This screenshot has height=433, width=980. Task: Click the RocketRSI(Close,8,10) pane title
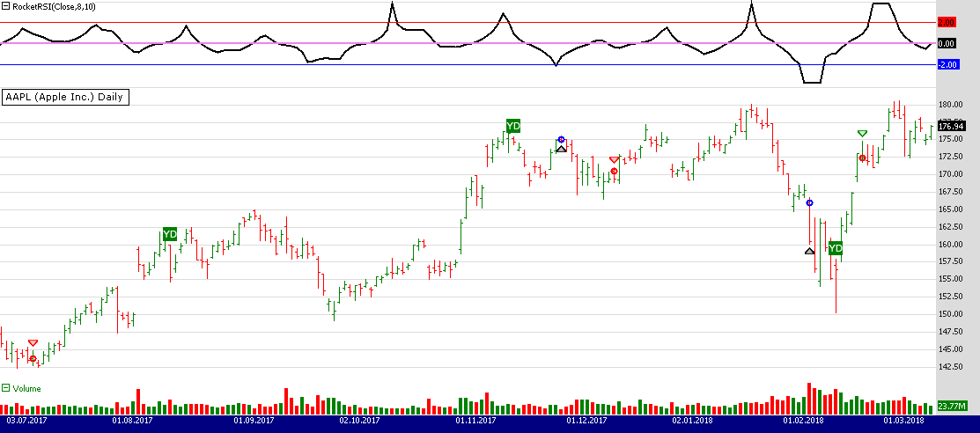coord(54,6)
